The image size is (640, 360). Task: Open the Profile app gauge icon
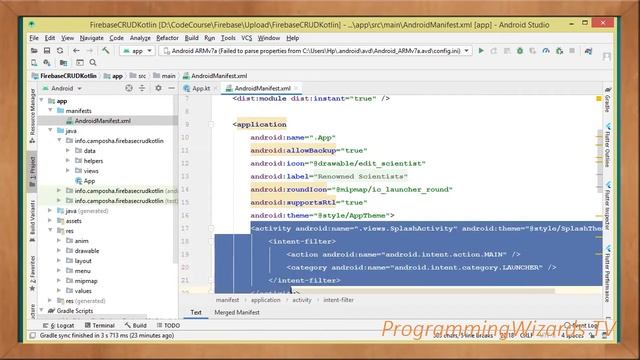click(x=546, y=51)
